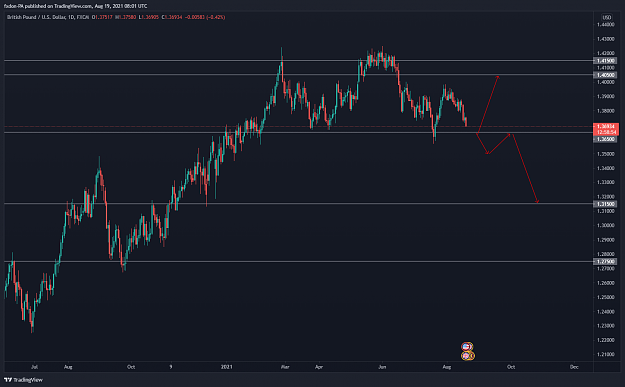The height and width of the screenshot is (387, 625).
Task: Select the 1.36500 horizontal line price tag
Action: click(x=605, y=139)
